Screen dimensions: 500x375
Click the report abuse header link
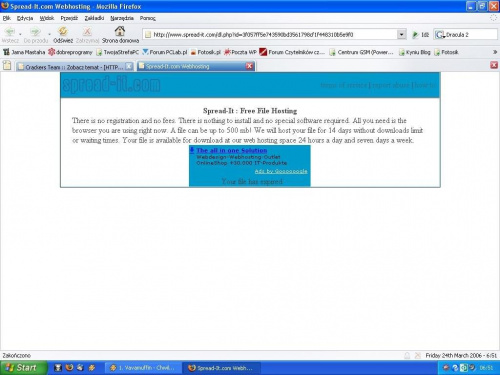[x=390, y=85]
